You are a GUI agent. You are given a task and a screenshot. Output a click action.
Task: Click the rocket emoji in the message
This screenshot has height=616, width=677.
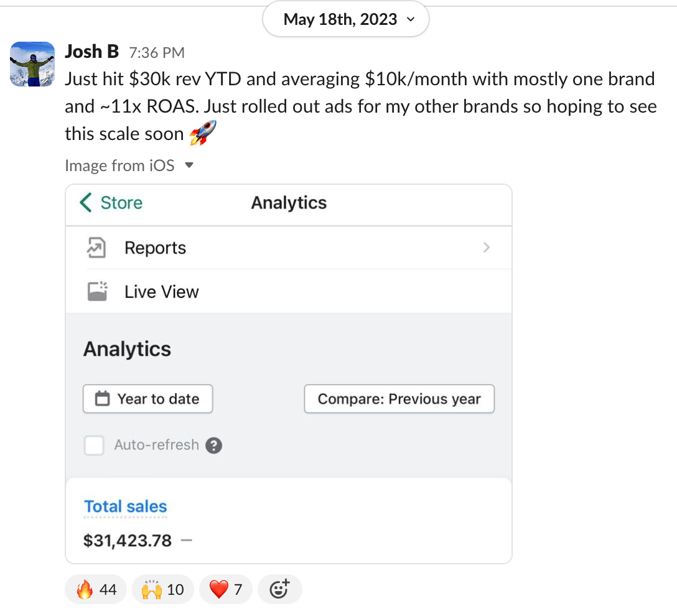[x=203, y=133]
